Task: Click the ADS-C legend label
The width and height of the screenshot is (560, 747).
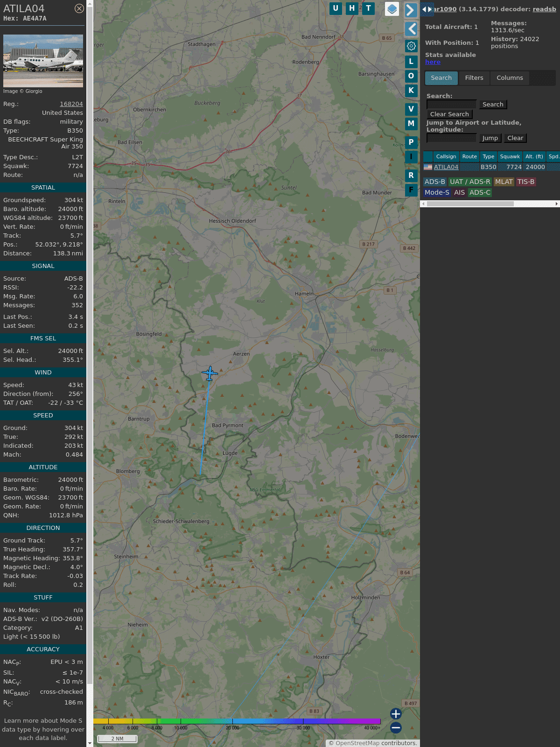Action: [480, 192]
